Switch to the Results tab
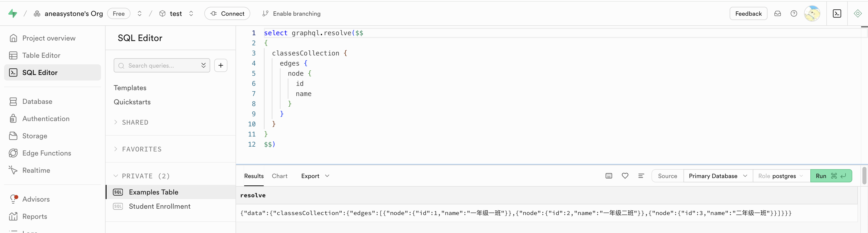Image resolution: width=868 pixels, height=233 pixels. (x=254, y=176)
